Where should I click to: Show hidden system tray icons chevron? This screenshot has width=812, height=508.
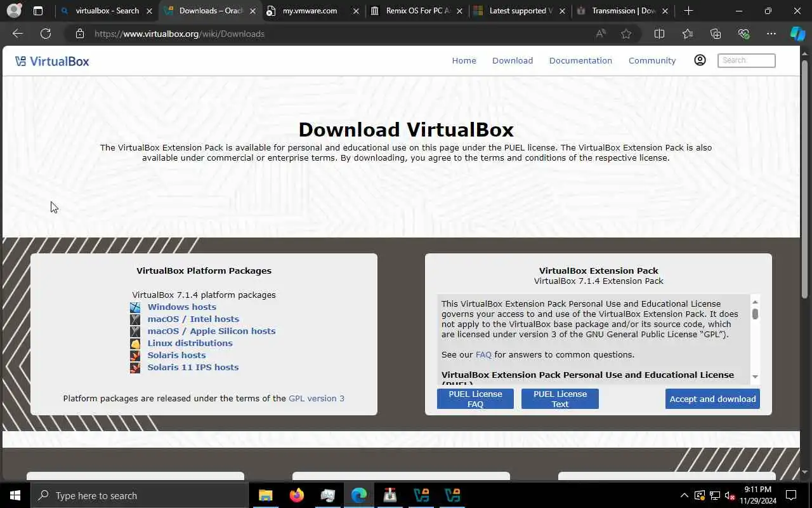tap(684, 495)
